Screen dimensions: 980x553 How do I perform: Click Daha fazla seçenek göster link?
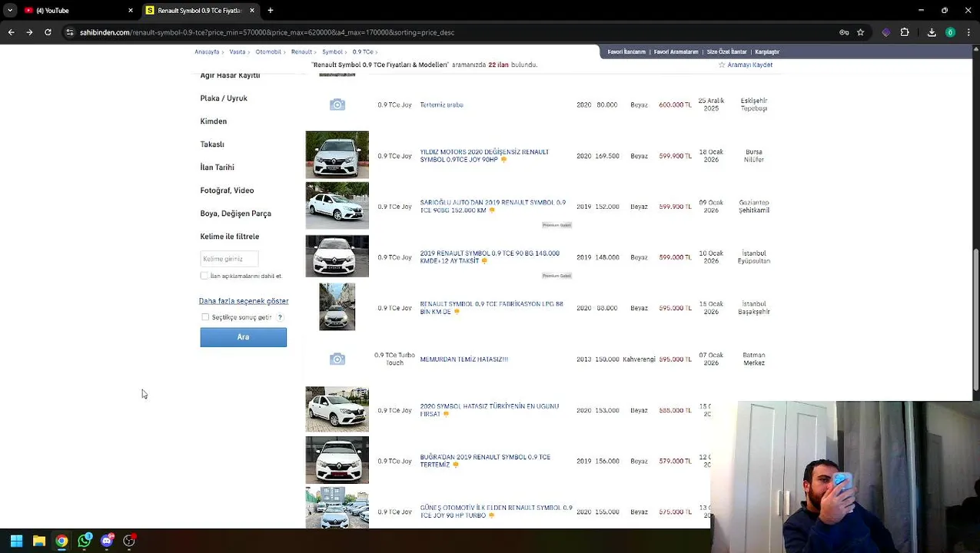tap(244, 301)
